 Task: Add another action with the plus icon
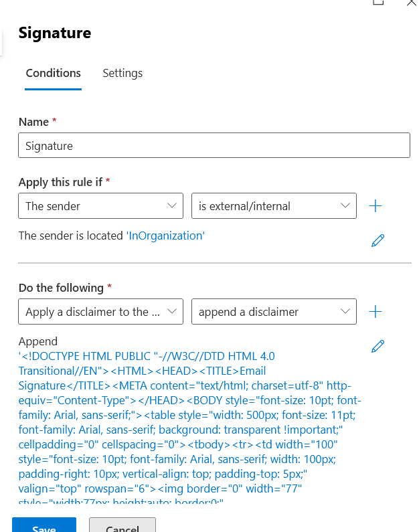[x=375, y=311]
